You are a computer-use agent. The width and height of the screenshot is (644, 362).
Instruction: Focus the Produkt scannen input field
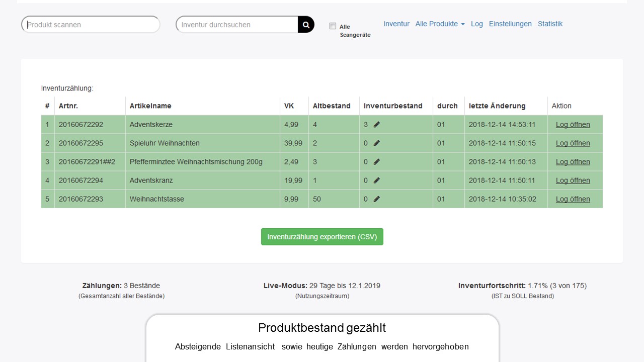click(x=91, y=25)
